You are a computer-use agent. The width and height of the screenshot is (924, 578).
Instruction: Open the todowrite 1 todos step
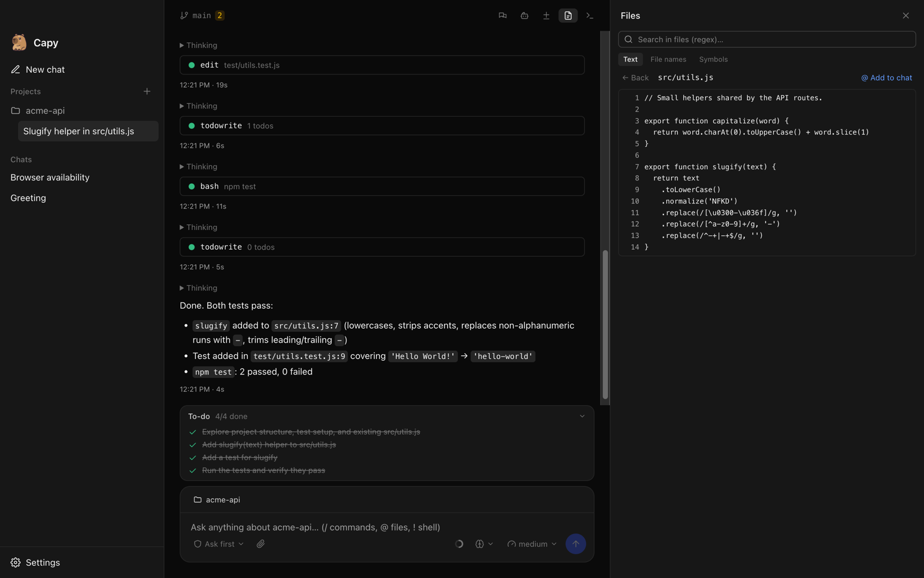pyautogui.click(x=382, y=125)
